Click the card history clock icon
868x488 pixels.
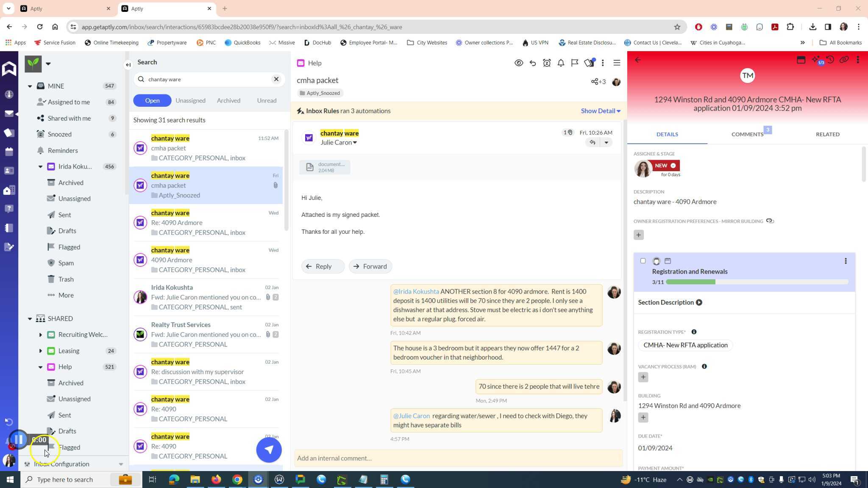click(830, 60)
